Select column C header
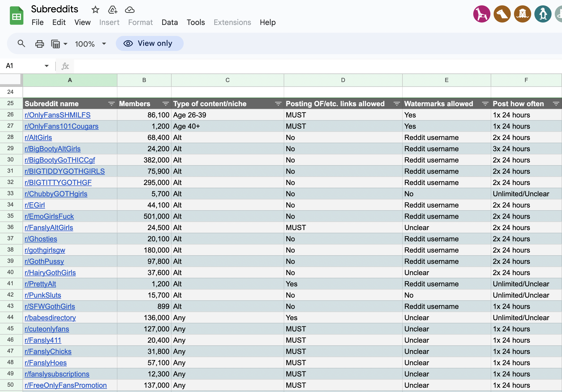Screen dimensions: 562x392 point(227,80)
